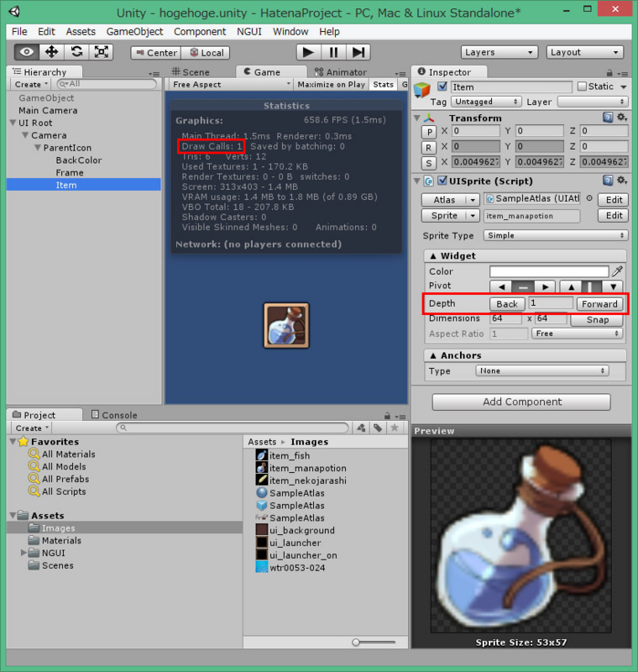Collapse the ParentIcon hierarchy node

coord(38,148)
